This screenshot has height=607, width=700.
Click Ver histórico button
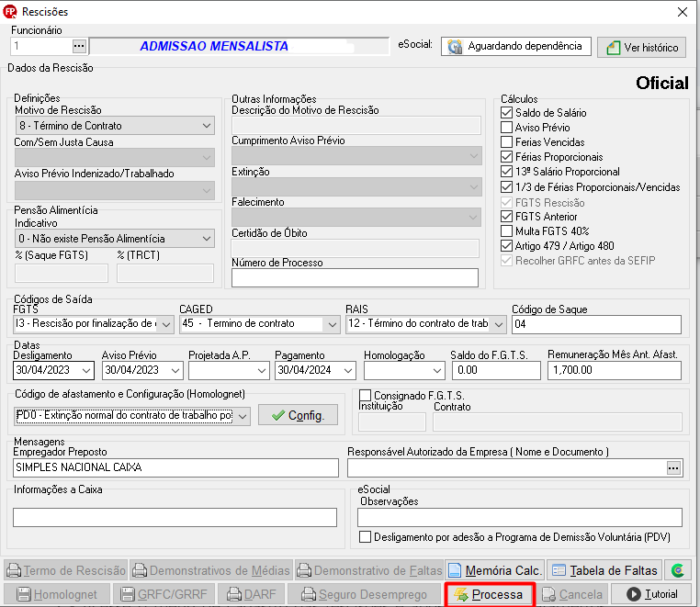pyautogui.click(x=641, y=47)
